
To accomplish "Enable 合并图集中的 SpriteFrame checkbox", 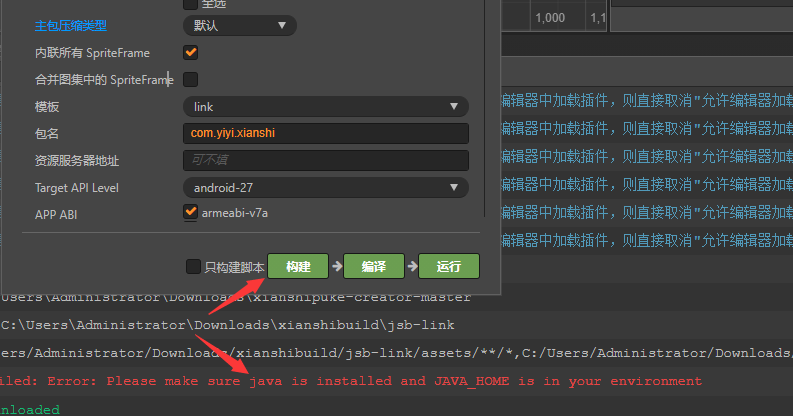I will pyautogui.click(x=191, y=79).
